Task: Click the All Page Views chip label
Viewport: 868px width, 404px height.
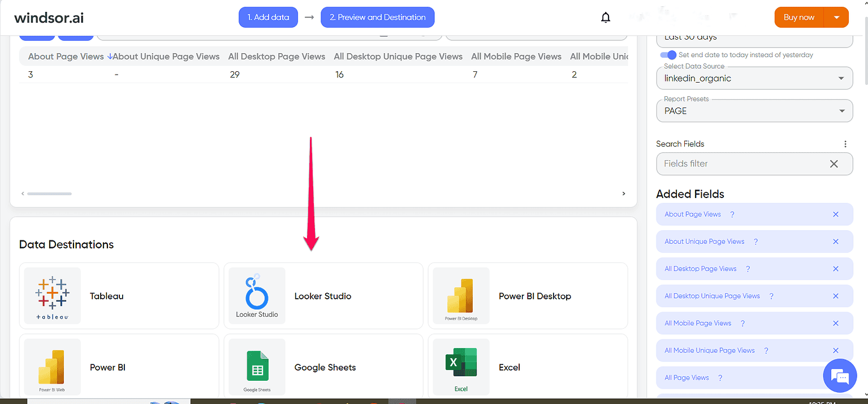Action: click(x=686, y=377)
